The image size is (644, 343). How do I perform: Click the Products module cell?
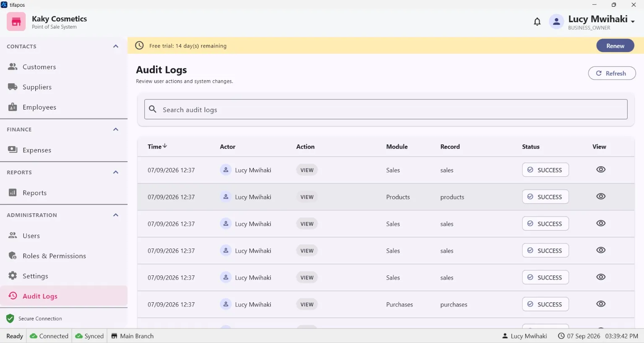(398, 197)
